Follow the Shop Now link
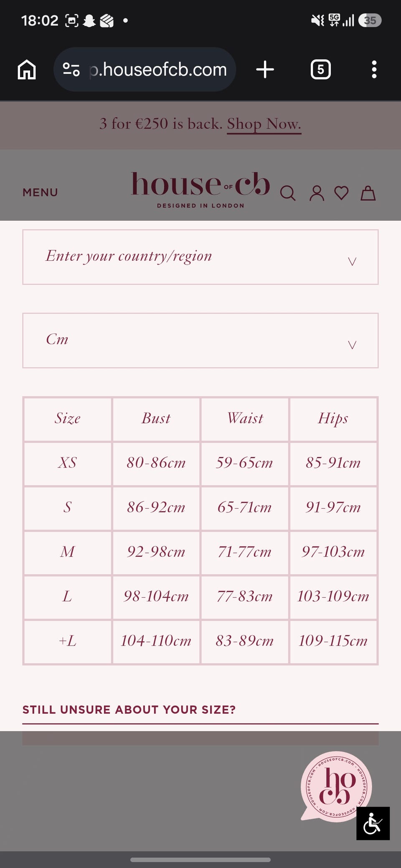The height and width of the screenshot is (868, 401). click(x=264, y=124)
